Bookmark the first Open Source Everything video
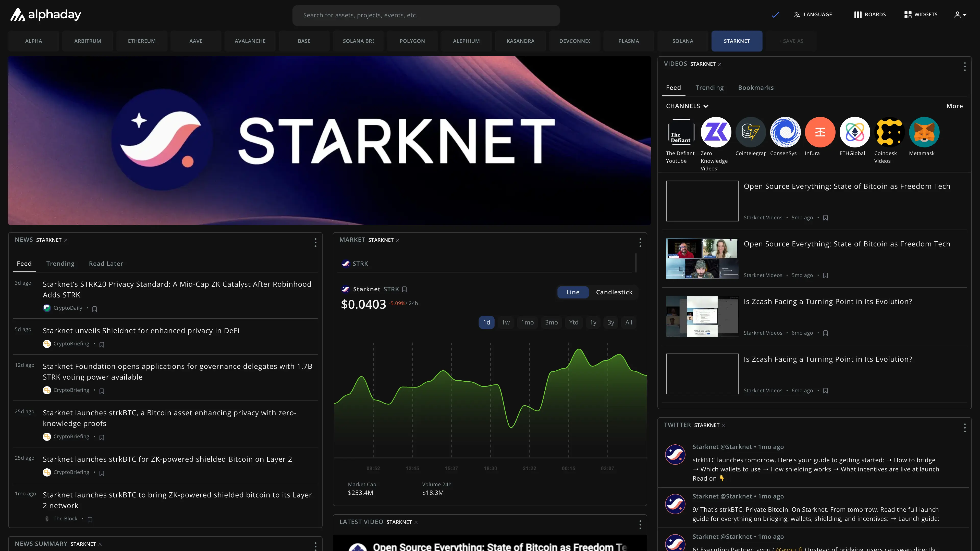This screenshot has width=980, height=551. (825, 218)
